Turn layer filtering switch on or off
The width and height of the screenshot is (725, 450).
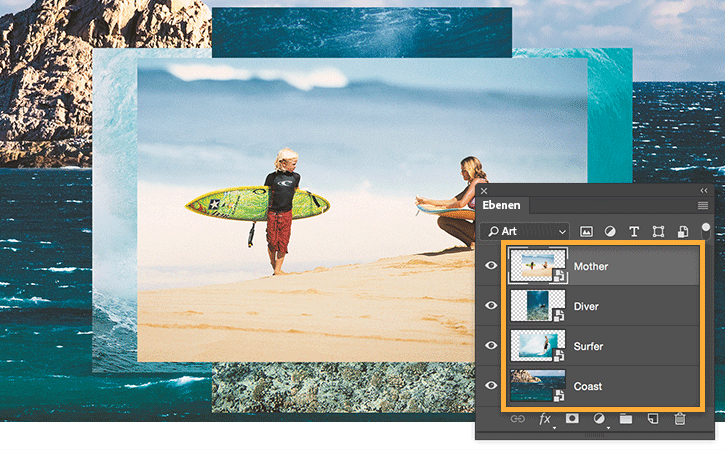[x=706, y=229]
